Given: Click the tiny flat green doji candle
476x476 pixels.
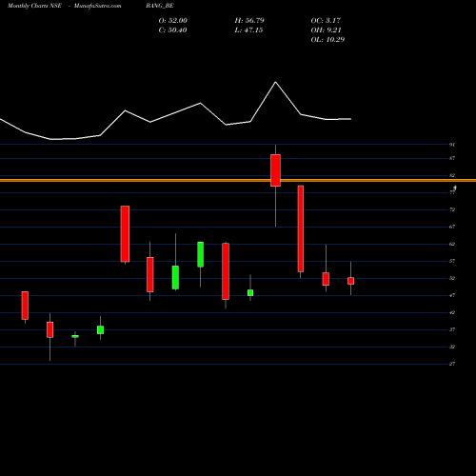Looking at the screenshot, I should pyautogui.click(x=75, y=336).
